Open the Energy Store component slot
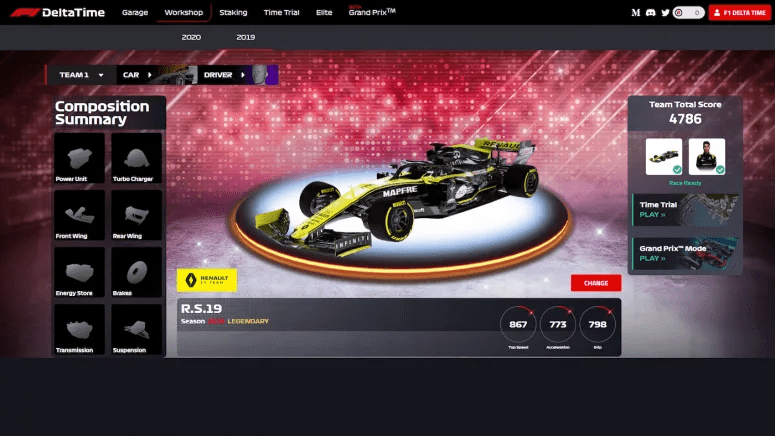 (79, 272)
